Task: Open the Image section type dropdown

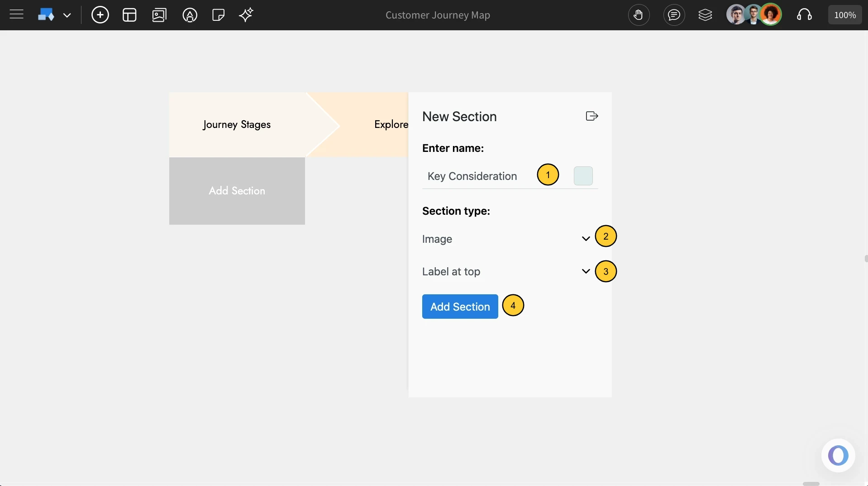Action: click(x=585, y=239)
